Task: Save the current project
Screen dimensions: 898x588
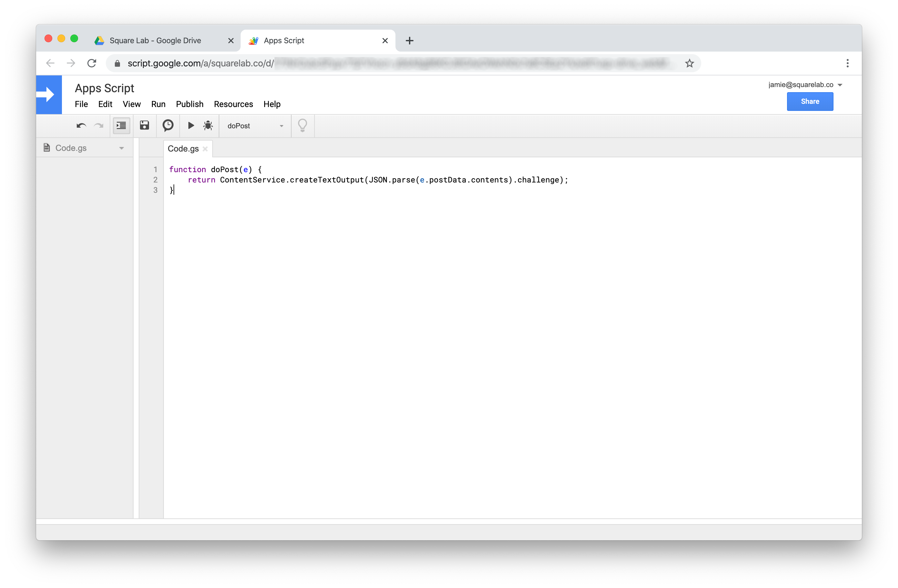Action: pyautogui.click(x=144, y=126)
